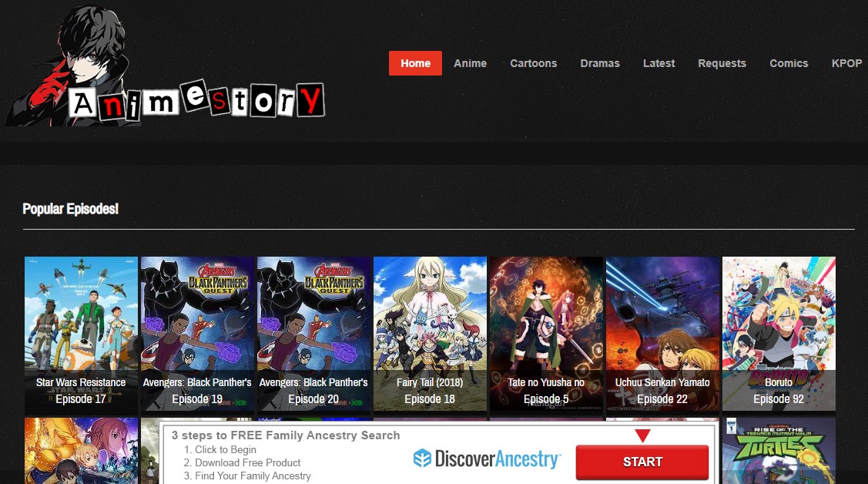This screenshot has height=484, width=868.
Task: Open the Anime section
Action: [470, 63]
